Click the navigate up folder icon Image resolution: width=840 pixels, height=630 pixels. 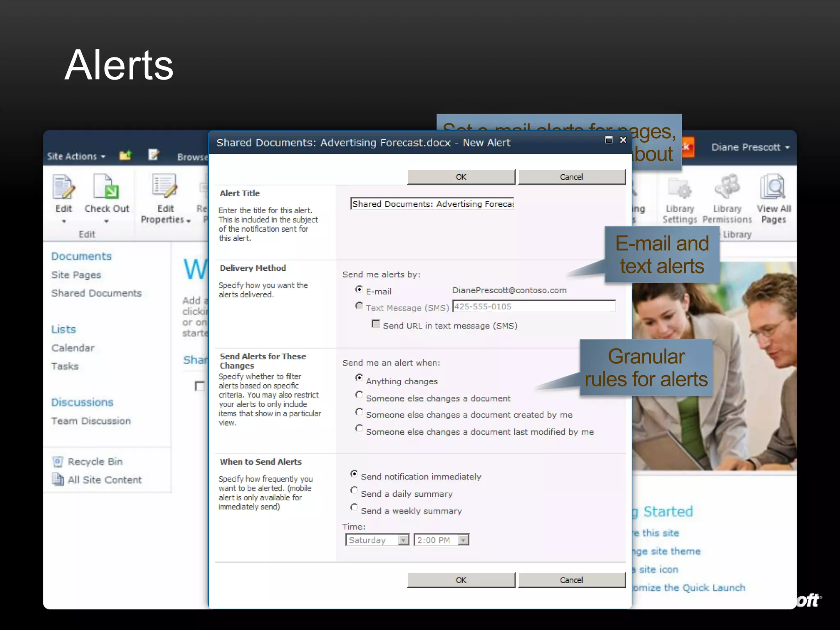[126, 155]
